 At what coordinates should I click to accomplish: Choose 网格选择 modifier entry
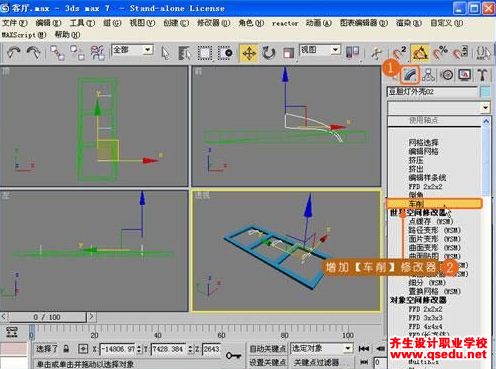point(423,142)
